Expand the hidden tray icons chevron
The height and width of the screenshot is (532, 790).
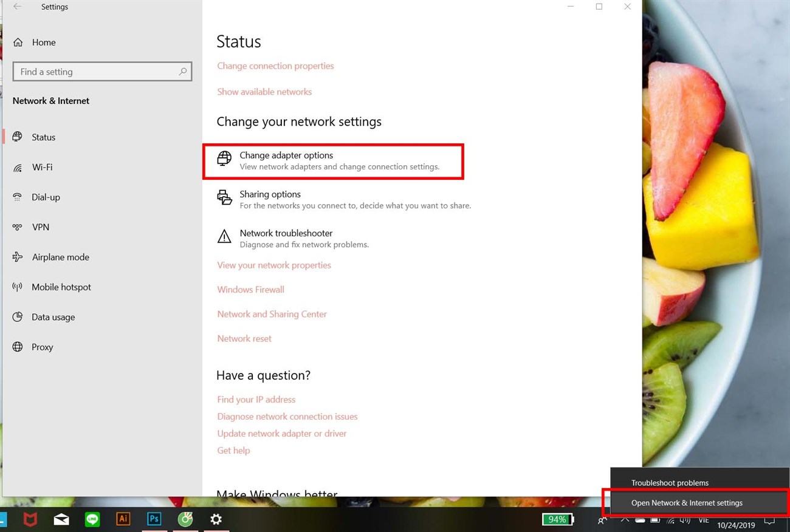coord(624,520)
